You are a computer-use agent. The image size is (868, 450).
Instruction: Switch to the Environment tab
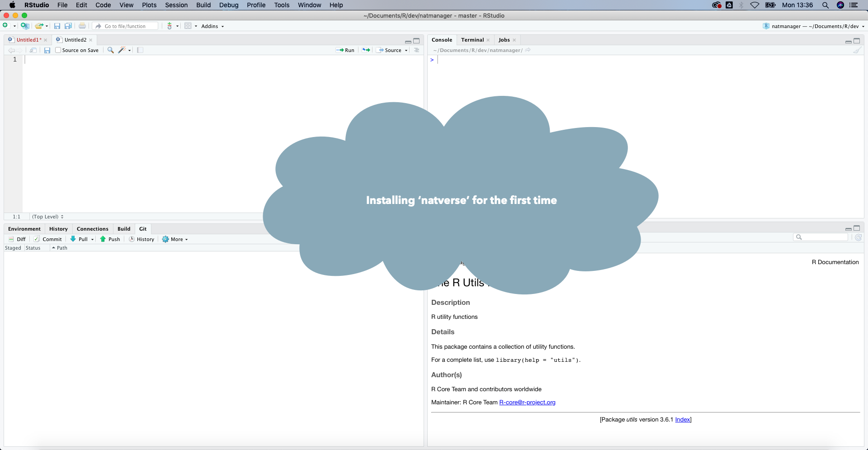[x=24, y=229]
